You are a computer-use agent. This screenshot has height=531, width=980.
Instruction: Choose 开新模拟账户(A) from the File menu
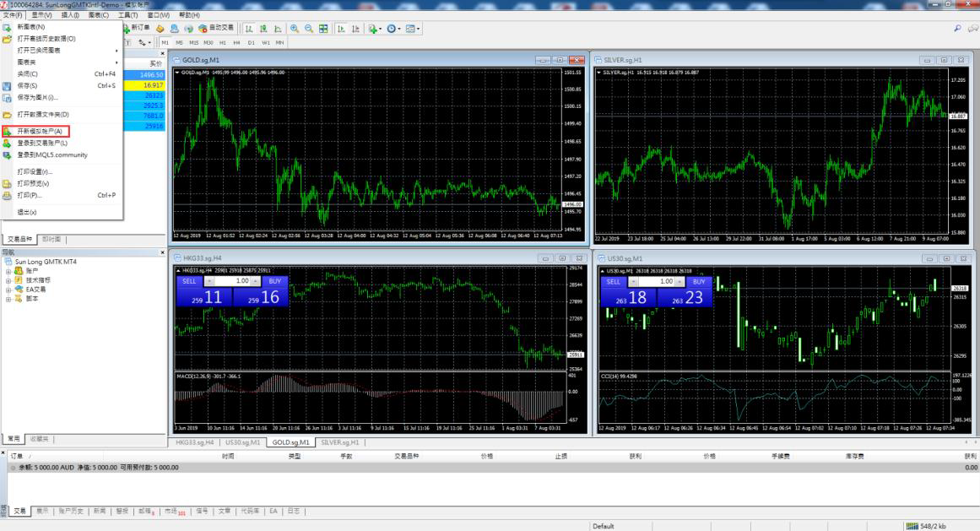(x=40, y=131)
